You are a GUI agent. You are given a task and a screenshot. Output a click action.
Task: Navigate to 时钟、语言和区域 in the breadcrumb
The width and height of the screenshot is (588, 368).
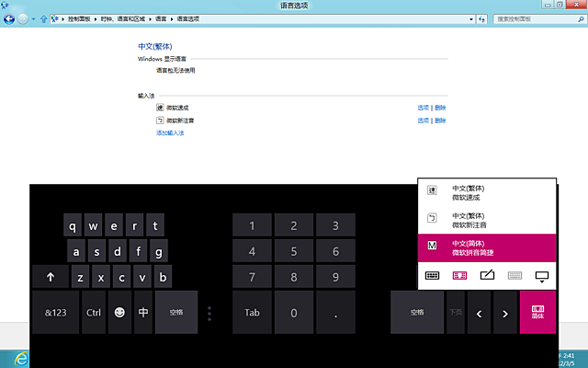[122, 19]
